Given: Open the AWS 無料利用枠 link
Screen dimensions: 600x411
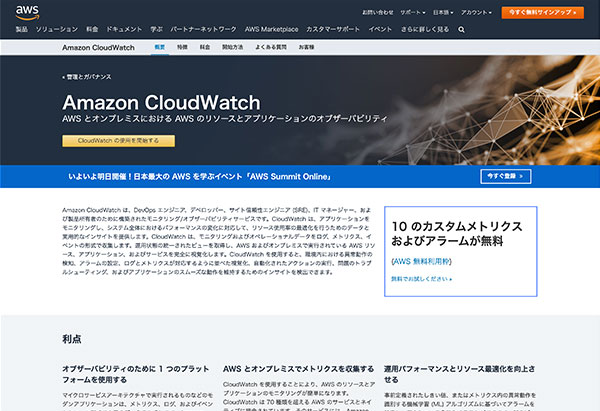Looking at the screenshot, I should click(x=421, y=261).
